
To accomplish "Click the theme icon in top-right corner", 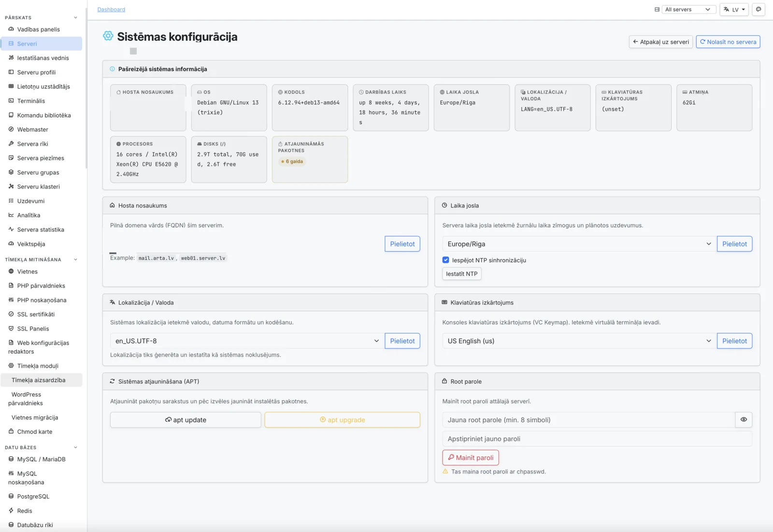I will coord(759,9).
